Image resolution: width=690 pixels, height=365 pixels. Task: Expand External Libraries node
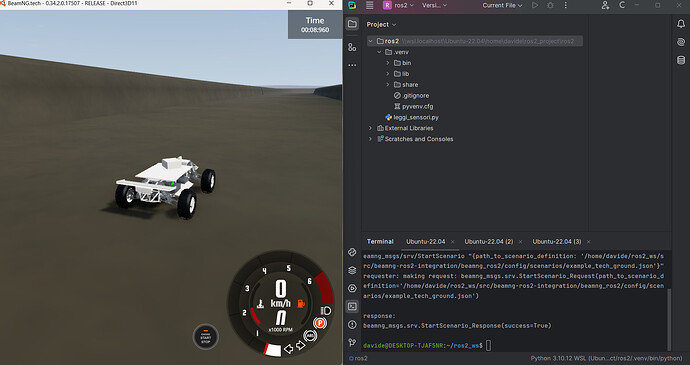pyautogui.click(x=370, y=128)
